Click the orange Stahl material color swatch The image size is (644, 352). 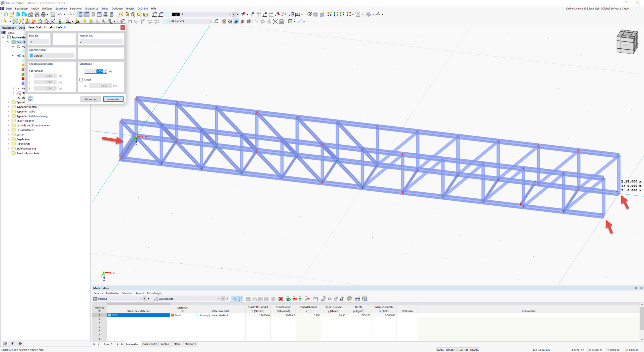[x=173, y=315]
